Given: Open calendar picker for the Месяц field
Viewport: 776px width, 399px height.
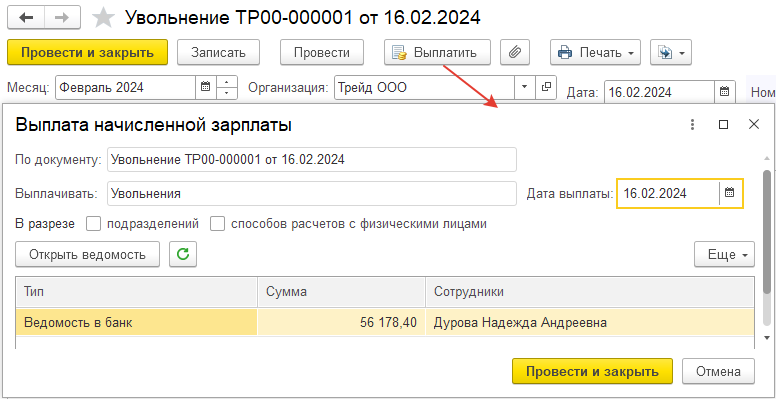Looking at the screenshot, I should [x=206, y=88].
